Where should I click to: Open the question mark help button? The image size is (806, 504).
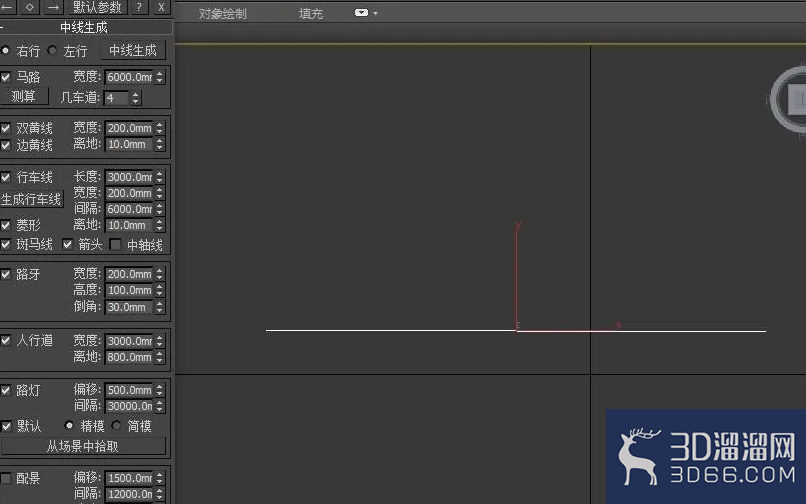tap(139, 7)
